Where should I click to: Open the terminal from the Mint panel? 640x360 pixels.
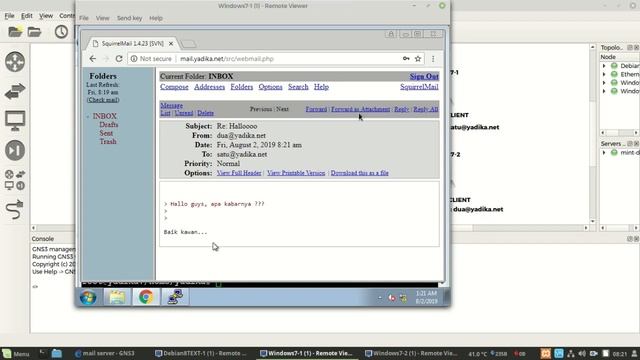43,353
